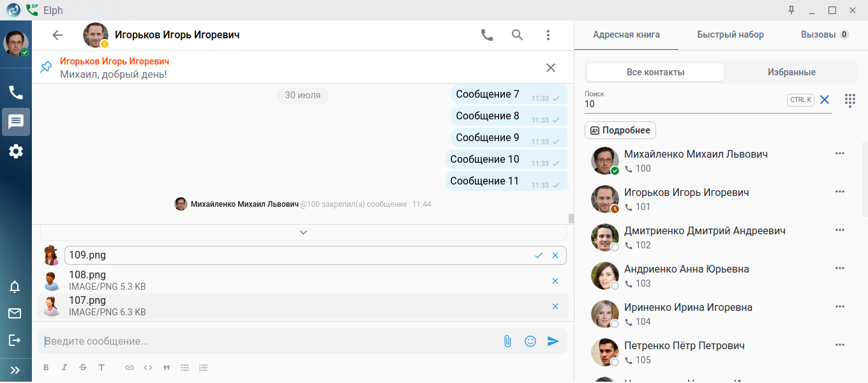This screenshot has height=383, width=868.
Task: Close the pinned message banner
Action: point(551,68)
